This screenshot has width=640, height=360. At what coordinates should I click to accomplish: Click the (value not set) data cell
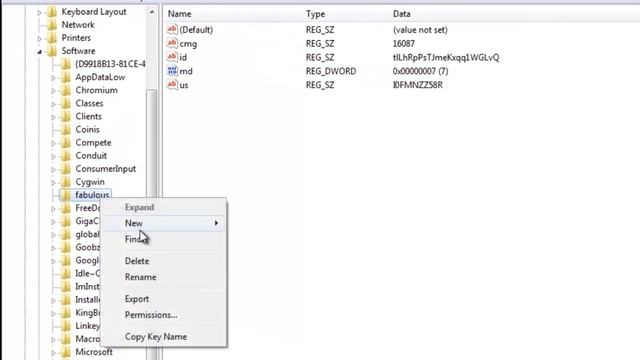tap(420, 30)
